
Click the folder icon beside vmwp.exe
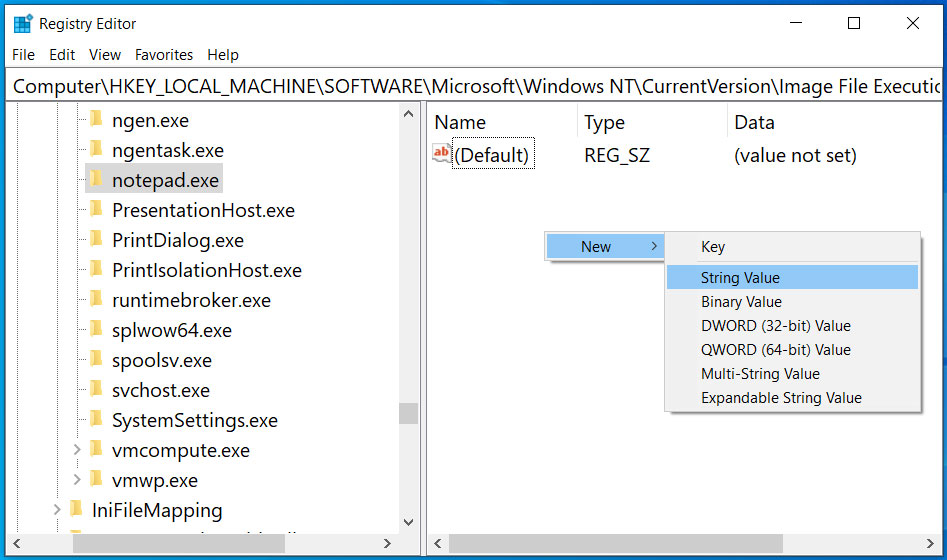click(96, 479)
